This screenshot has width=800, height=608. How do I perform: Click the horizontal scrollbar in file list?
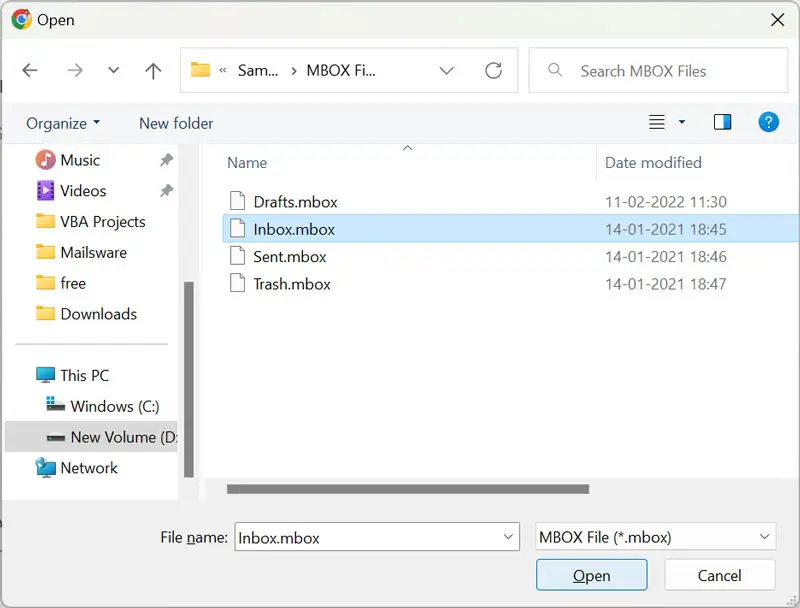[x=407, y=489]
